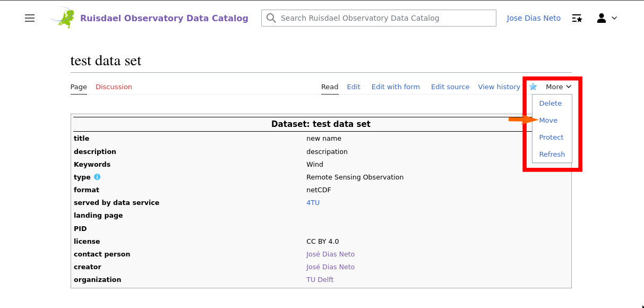Open the watchlist icon
Viewport: 644px width, 308px height.
[577, 18]
